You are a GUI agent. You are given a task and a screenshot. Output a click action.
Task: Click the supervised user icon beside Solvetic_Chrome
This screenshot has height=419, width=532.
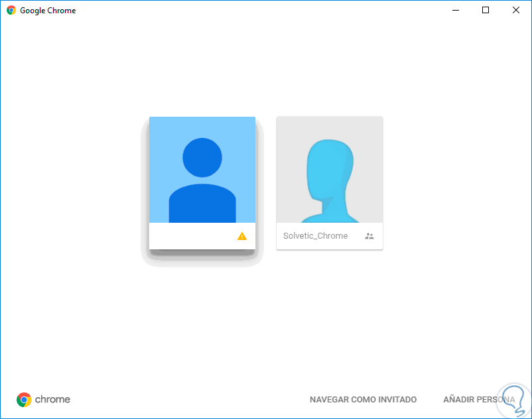pyautogui.click(x=369, y=236)
